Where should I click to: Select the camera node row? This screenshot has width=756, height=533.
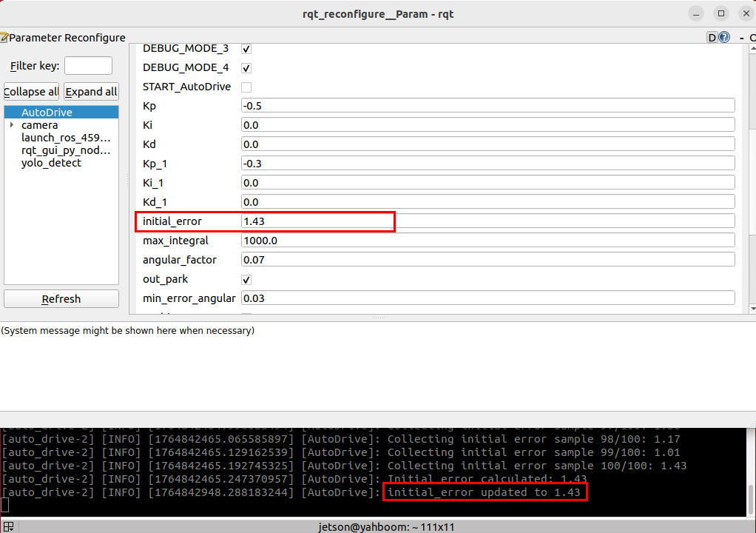tap(61, 125)
